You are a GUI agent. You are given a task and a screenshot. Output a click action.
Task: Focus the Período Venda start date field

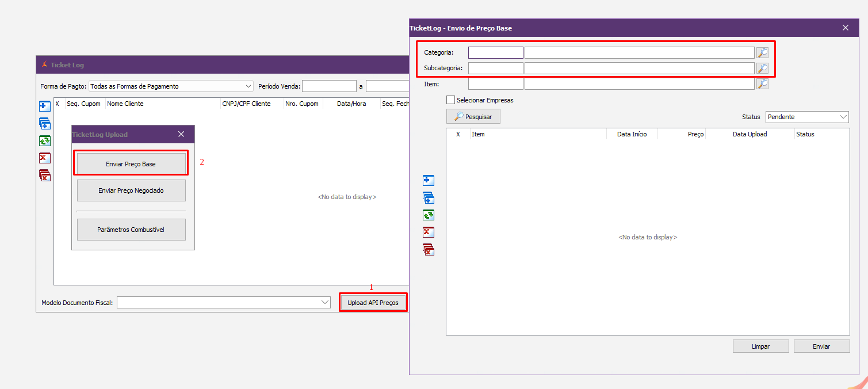tap(329, 86)
